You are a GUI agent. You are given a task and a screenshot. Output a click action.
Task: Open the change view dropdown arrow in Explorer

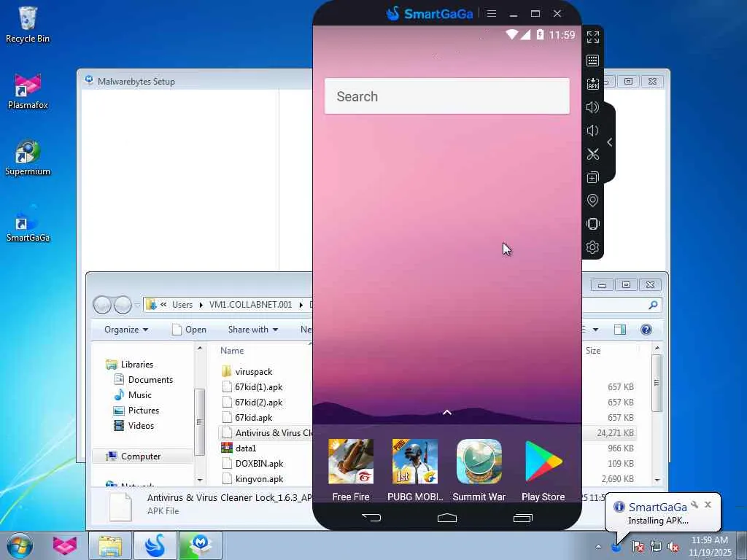[x=595, y=330]
